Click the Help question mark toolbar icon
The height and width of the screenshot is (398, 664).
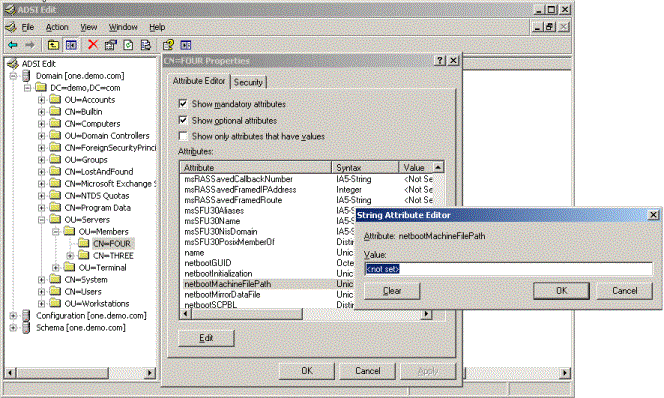[168, 45]
